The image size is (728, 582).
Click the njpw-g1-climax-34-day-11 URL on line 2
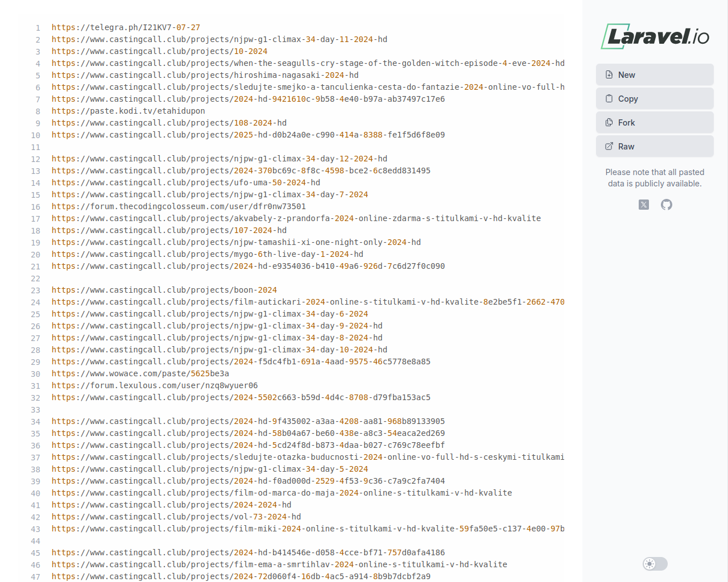point(220,39)
